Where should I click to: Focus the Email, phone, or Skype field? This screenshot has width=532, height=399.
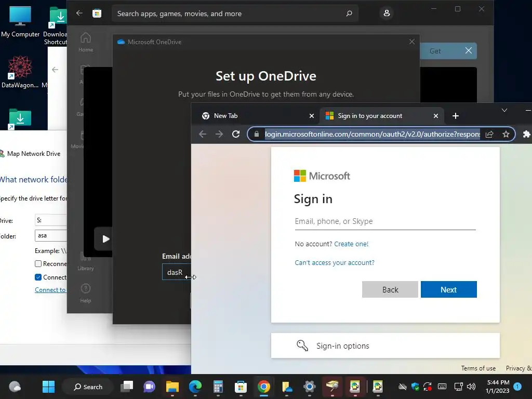click(385, 221)
